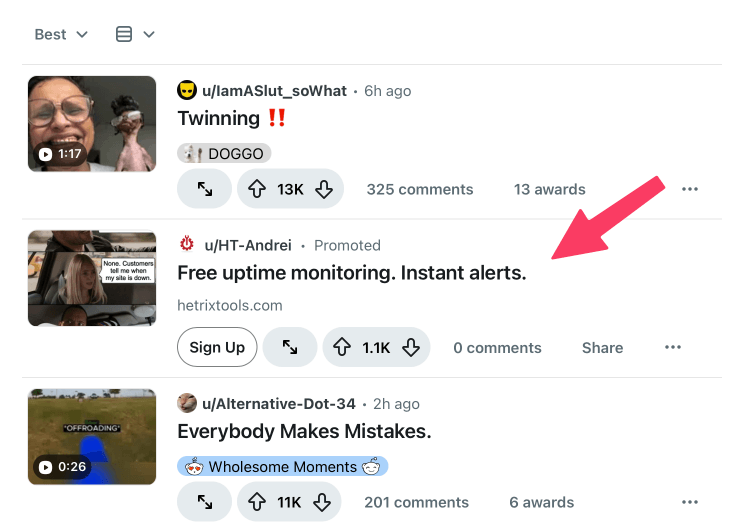751x531 pixels.
Task: Click the Sign Up button
Action: [x=217, y=348]
